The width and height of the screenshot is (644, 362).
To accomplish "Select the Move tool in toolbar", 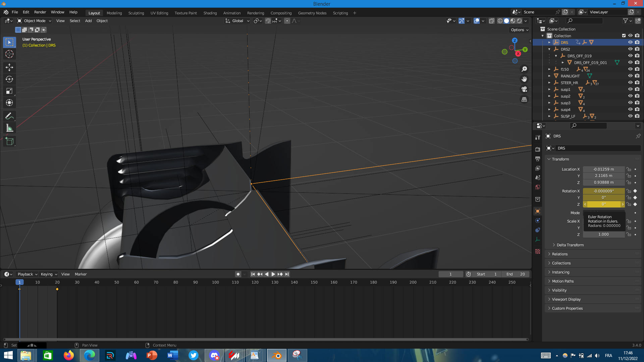I will [x=9, y=67].
